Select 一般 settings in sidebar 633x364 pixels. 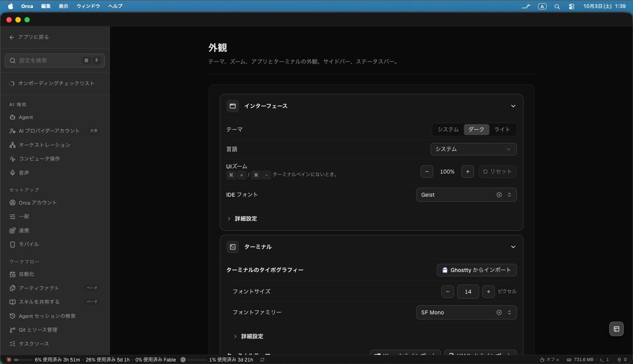(x=54, y=216)
